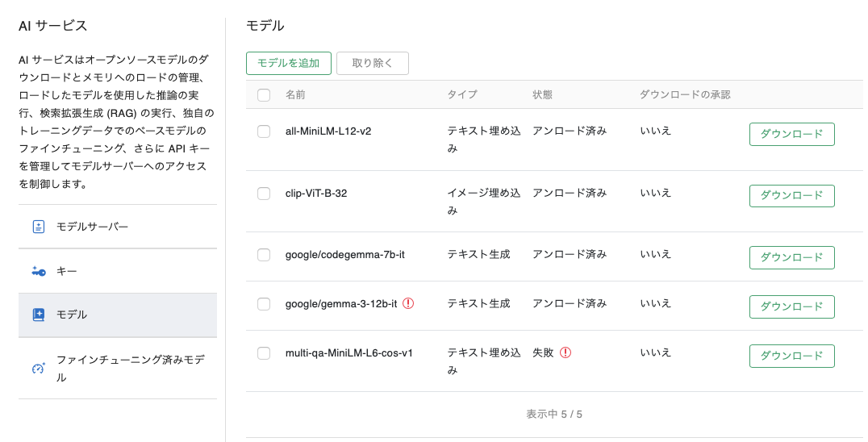Image resolution: width=868 pixels, height=442 pixels.
Task: Check the google/gemma-3-12b-it row checkbox
Action: click(x=264, y=304)
